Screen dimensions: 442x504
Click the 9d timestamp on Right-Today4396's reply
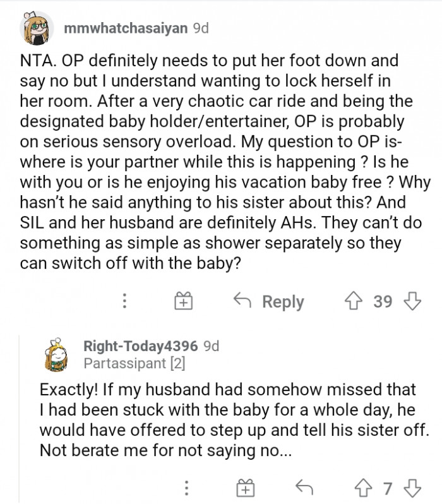213,345
